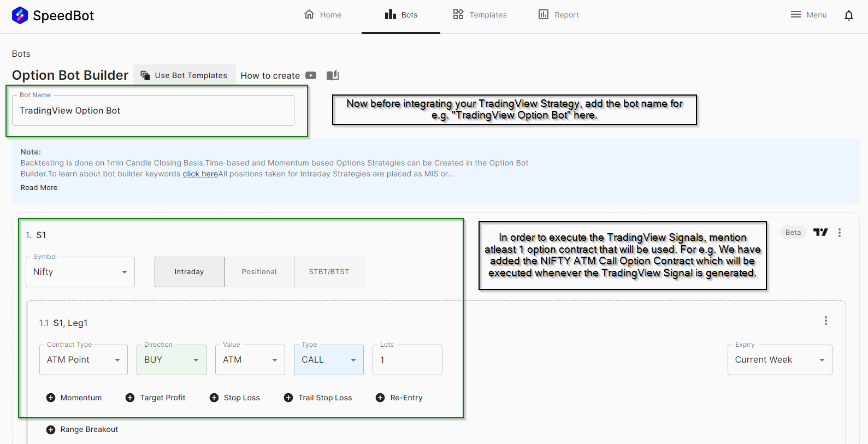Click the Home house icon
This screenshot has width=868, height=444.
[309, 14]
